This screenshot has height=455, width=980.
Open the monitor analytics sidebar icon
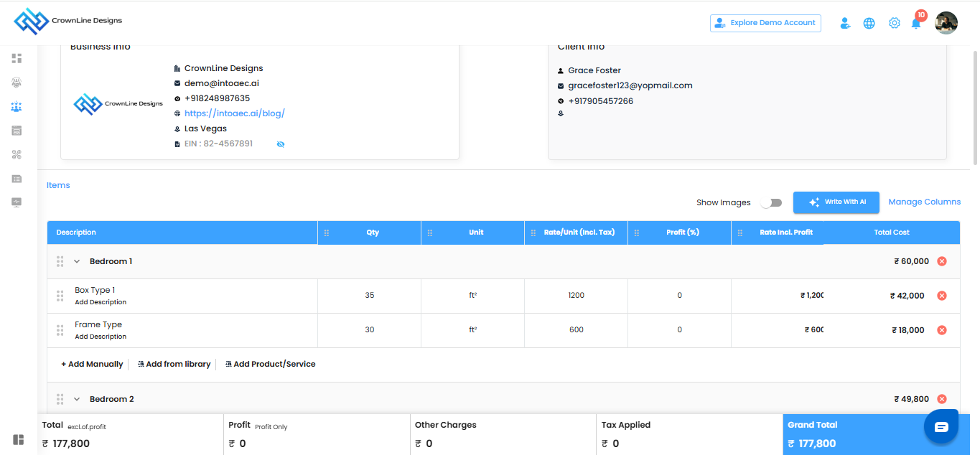(17, 202)
